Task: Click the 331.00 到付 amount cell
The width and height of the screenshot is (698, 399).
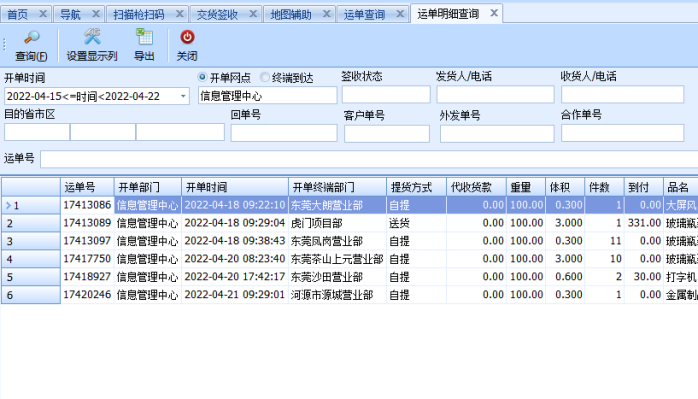Action: pyautogui.click(x=644, y=223)
